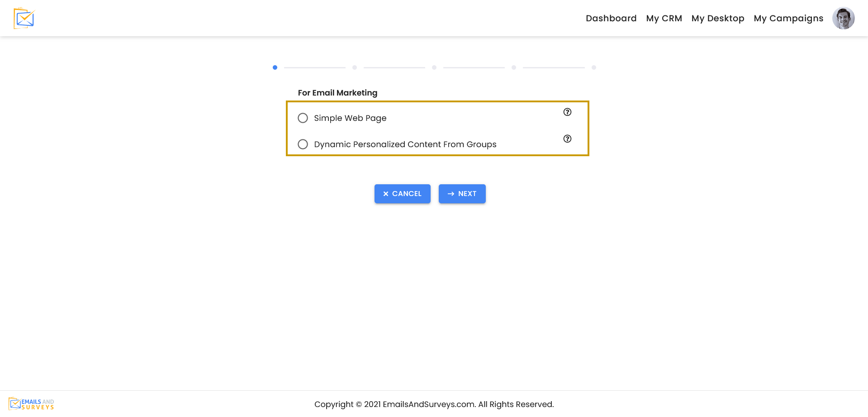This screenshot has width=868, height=417.
Task: Show help for Simple Web Page option
Action: [x=567, y=112]
